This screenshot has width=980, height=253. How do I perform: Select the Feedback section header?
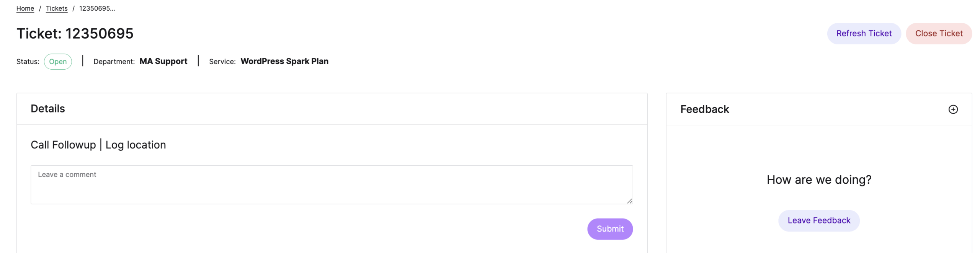point(704,109)
